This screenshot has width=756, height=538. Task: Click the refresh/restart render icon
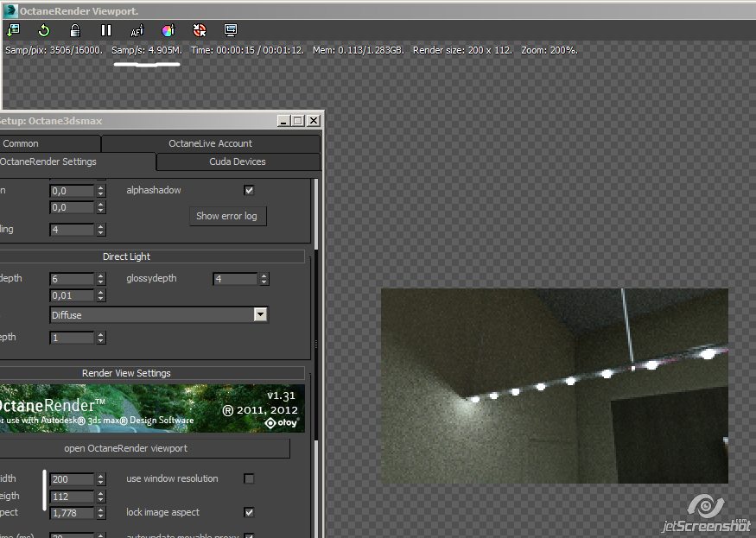(44, 30)
